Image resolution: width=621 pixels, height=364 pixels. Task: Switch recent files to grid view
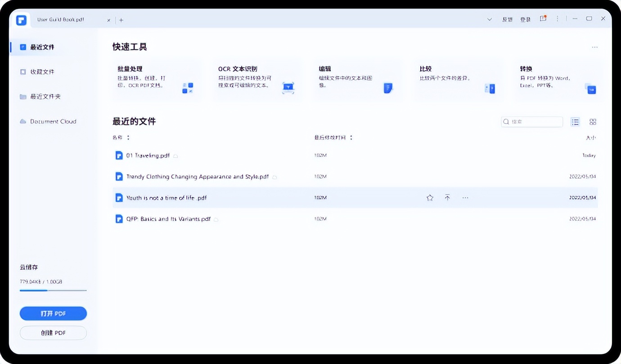coord(593,121)
